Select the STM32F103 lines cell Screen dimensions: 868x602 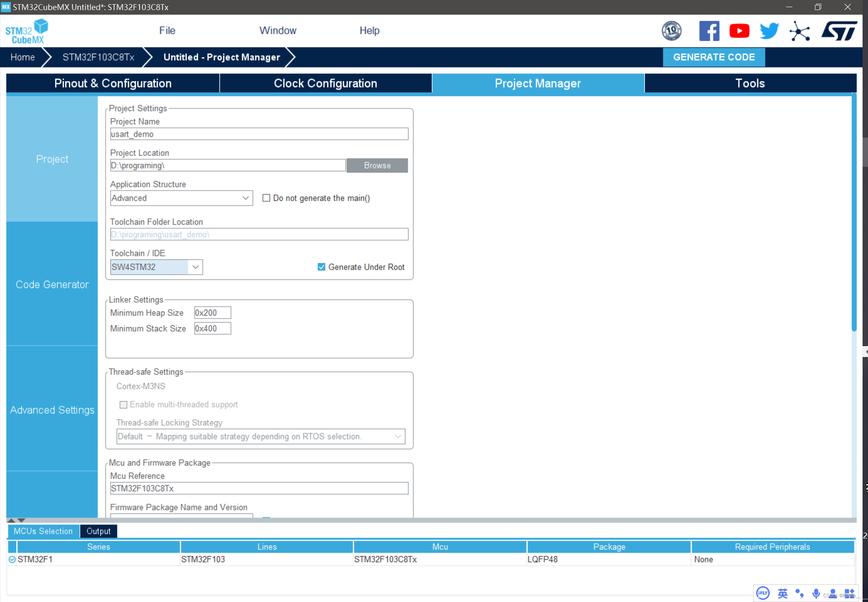coord(267,559)
